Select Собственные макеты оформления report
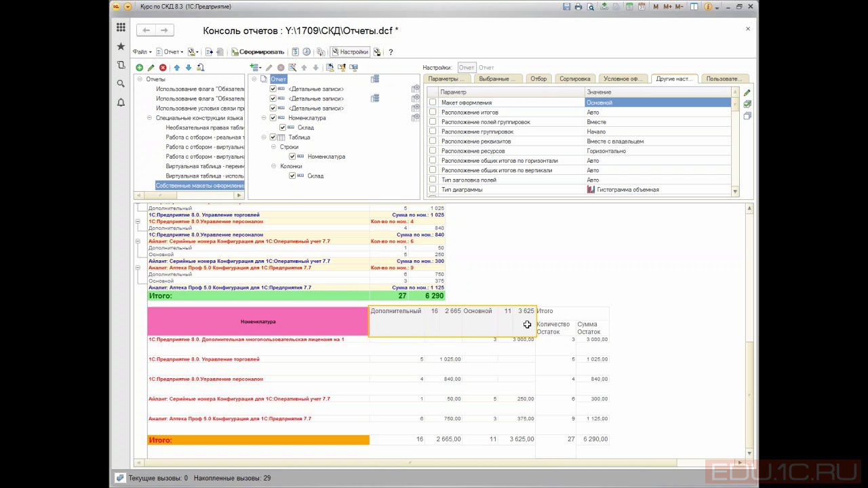 pos(199,186)
